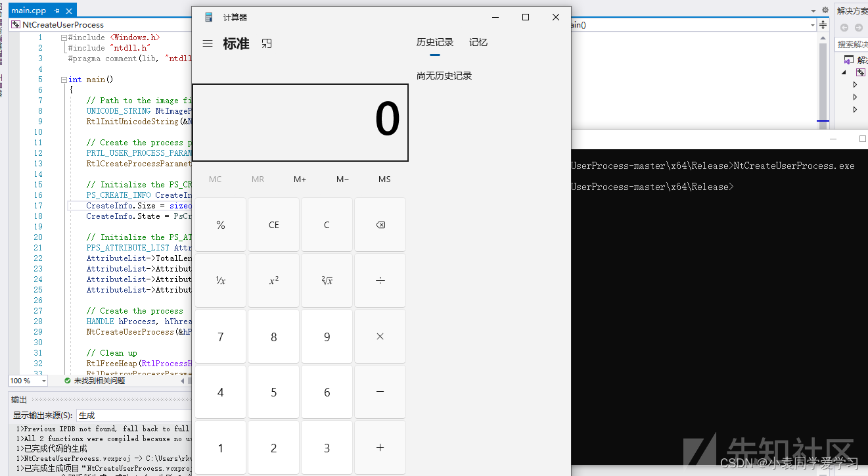
Task: Expand the second child node under project
Action: coord(855,97)
